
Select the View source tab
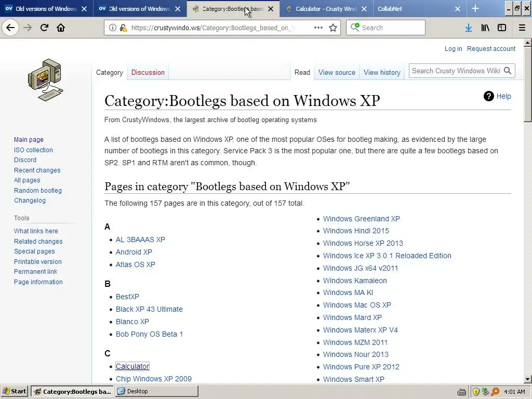click(337, 72)
